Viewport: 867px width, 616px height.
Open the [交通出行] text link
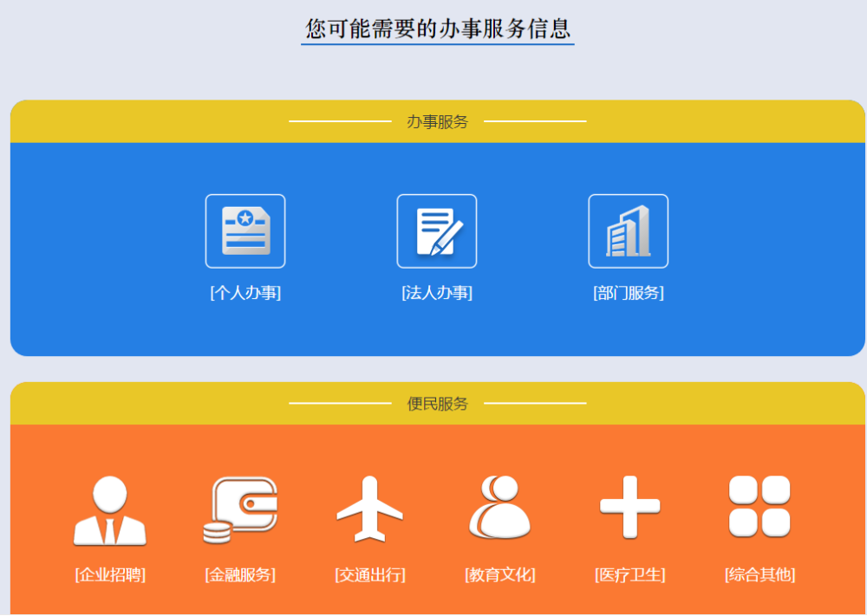tap(369, 574)
